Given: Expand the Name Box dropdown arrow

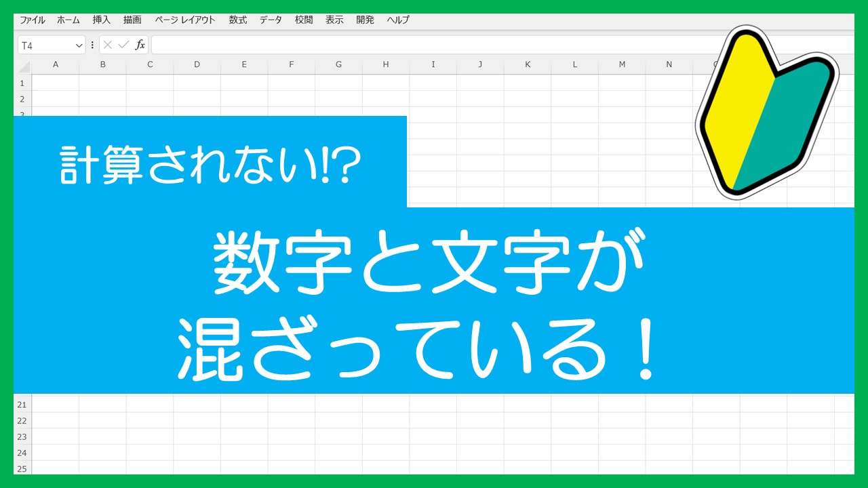Looking at the screenshot, I should (79, 45).
